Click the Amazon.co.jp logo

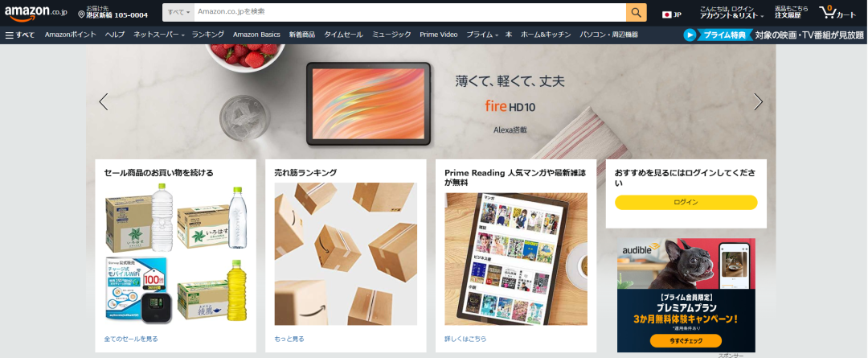pyautogui.click(x=36, y=13)
